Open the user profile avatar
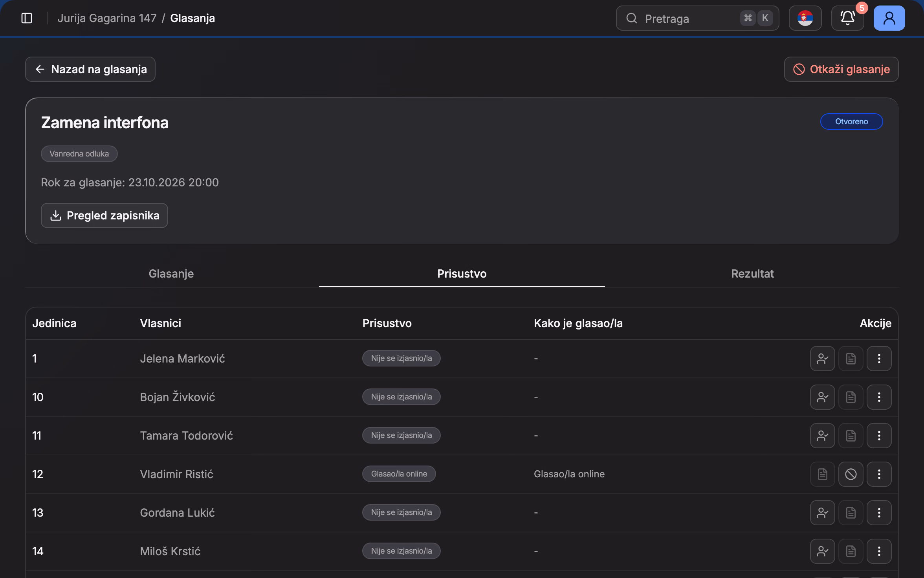Screen dimensions: 924x578 coord(889,18)
